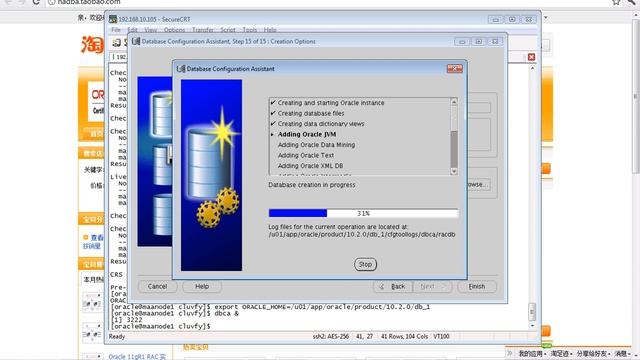
Task: Open the Script menu in SecureCRT
Action: 228,30
